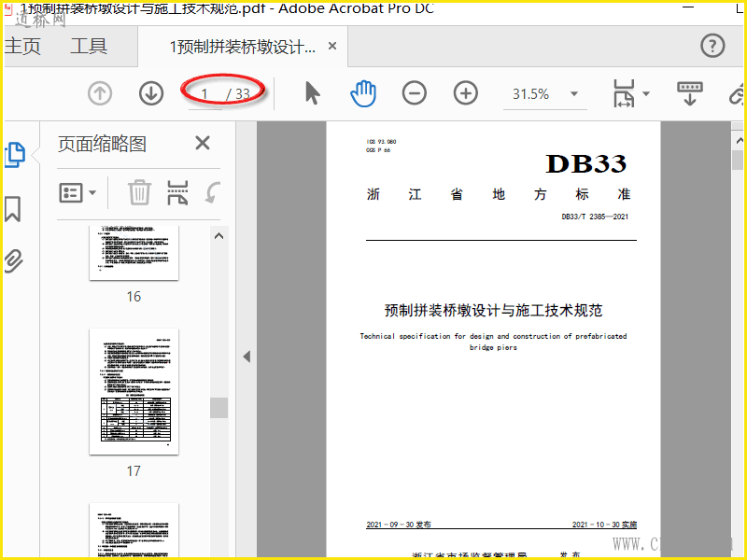Open zoom level dropdown arrow
Viewport: 747px width, 560px height.
574,94
